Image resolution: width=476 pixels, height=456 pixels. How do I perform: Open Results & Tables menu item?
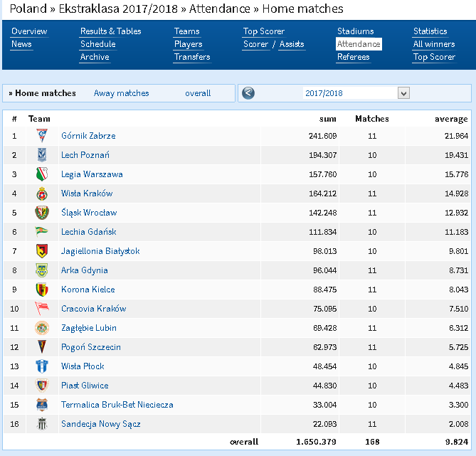[x=110, y=31]
